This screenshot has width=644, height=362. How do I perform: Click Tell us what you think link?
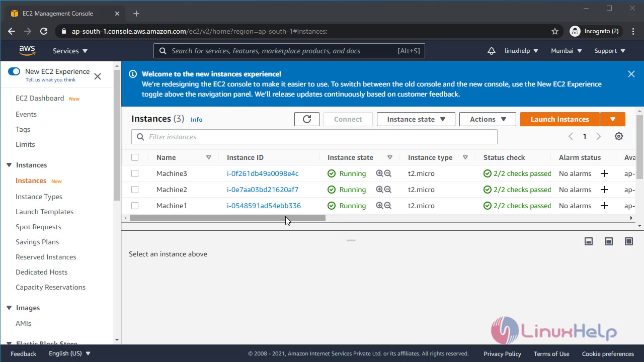[x=50, y=79]
